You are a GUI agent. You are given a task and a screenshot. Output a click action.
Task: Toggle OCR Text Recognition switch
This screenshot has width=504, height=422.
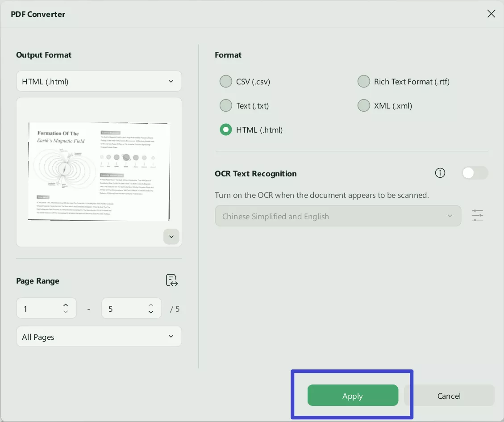tap(475, 173)
